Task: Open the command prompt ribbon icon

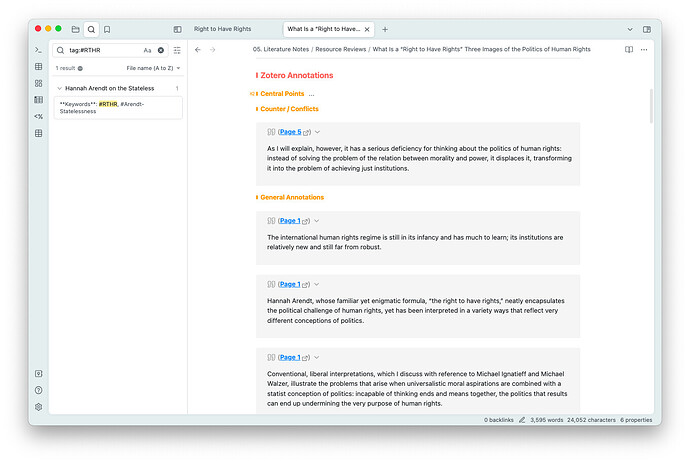Action: (x=38, y=50)
